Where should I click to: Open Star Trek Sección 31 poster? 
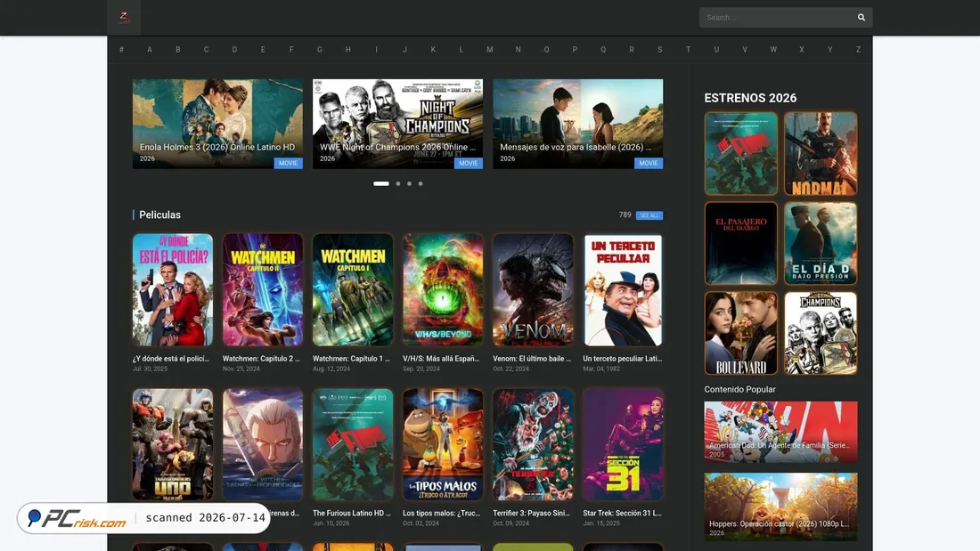tap(623, 444)
